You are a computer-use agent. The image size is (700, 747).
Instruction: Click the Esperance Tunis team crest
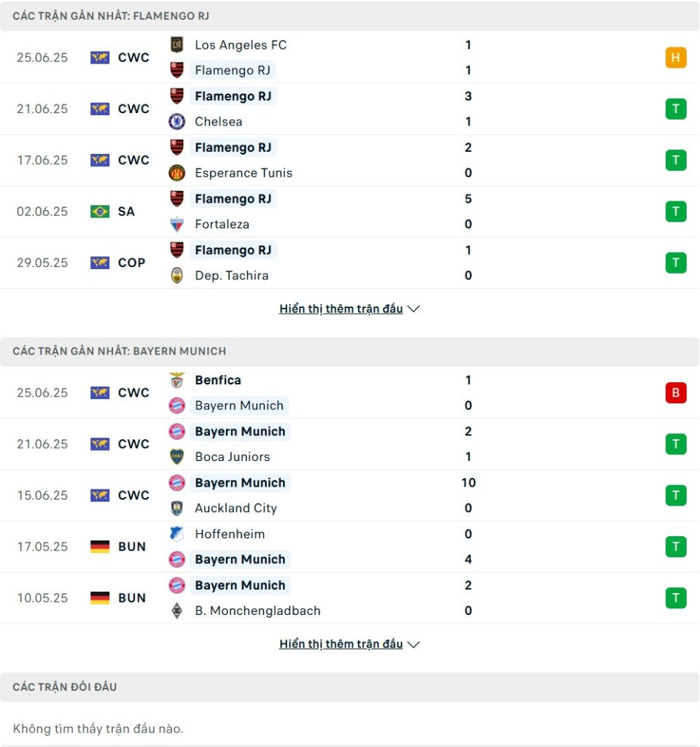176,173
